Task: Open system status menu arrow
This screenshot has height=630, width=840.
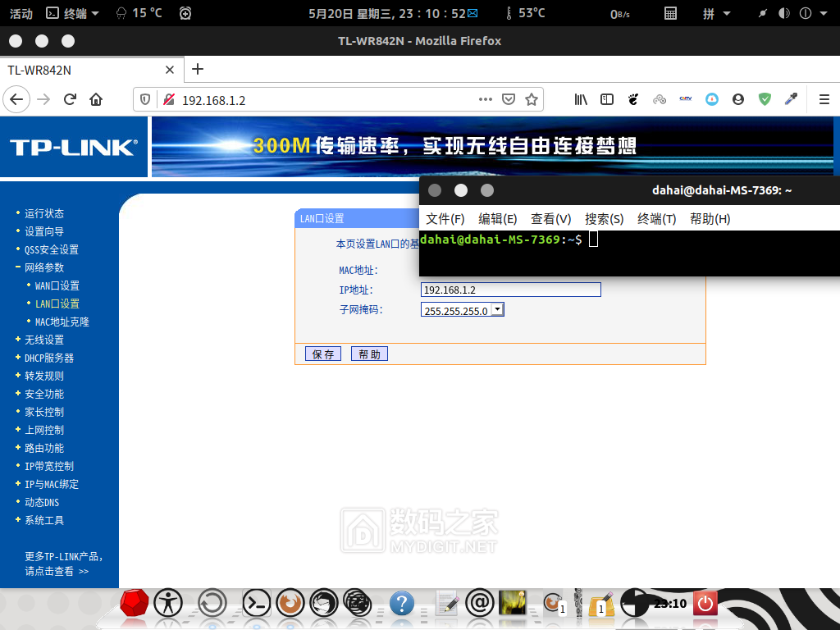Action: pyautogui.click(x=824, y=13)
